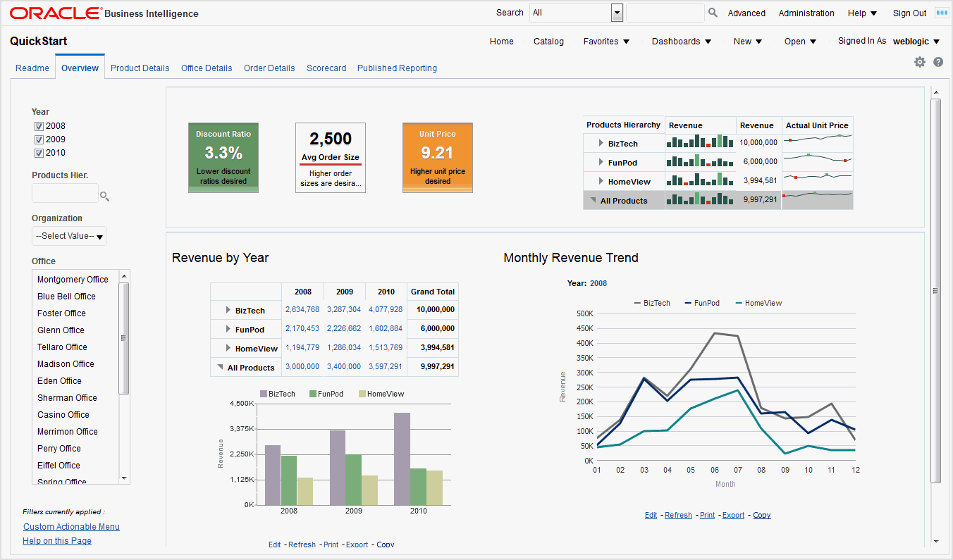The height and width of the screenshot is (560, 953).
Task: Click the grid tiles icon in the top-right corner
Action: (x=942, y=13)
